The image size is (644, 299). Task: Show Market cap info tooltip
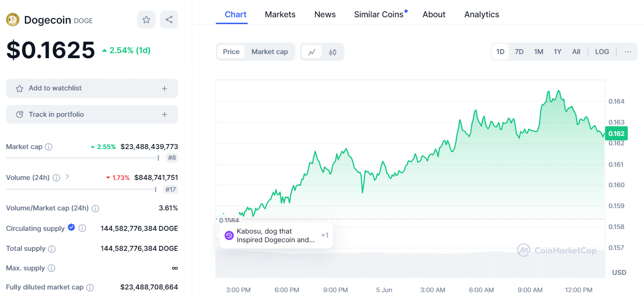point(49,147)
